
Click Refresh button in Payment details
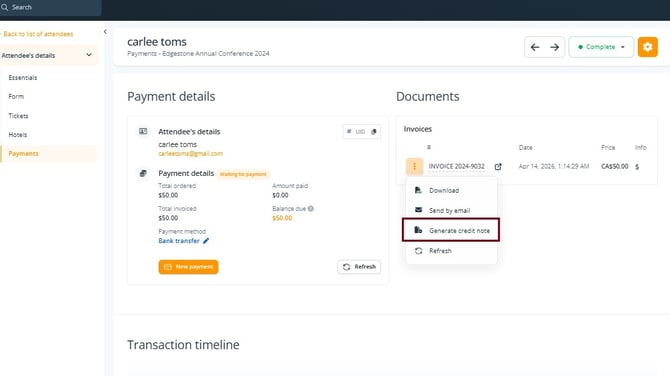pos(359,267)
